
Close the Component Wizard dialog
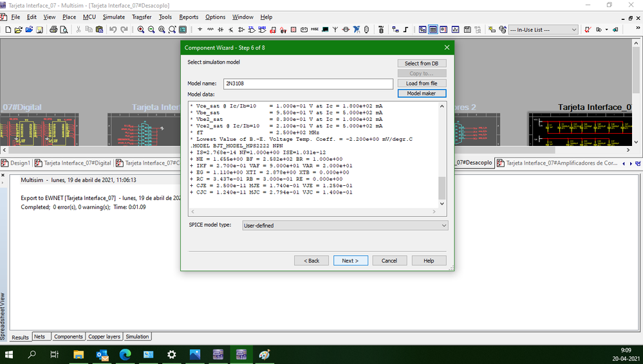(x=447, y=48)
